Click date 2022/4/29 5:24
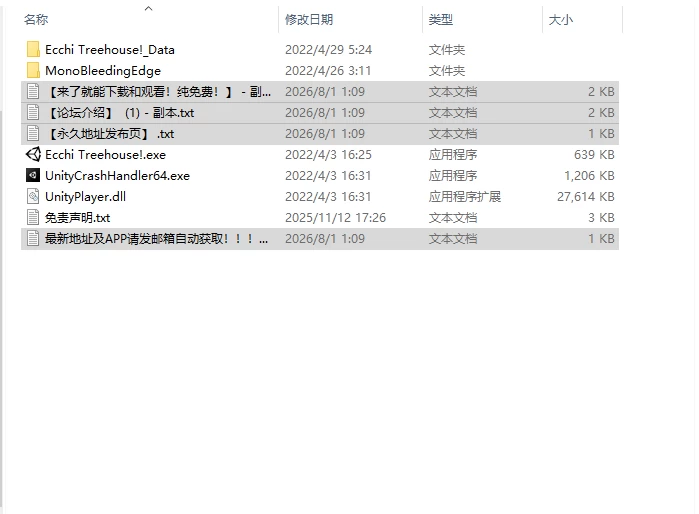The height and width of the screenshot is (514, 699). pos(329,49)
